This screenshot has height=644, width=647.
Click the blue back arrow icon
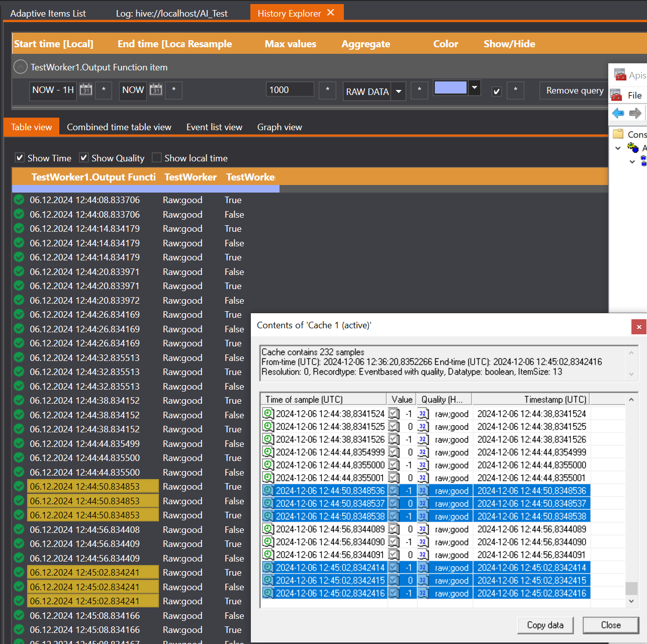(618, 113)
